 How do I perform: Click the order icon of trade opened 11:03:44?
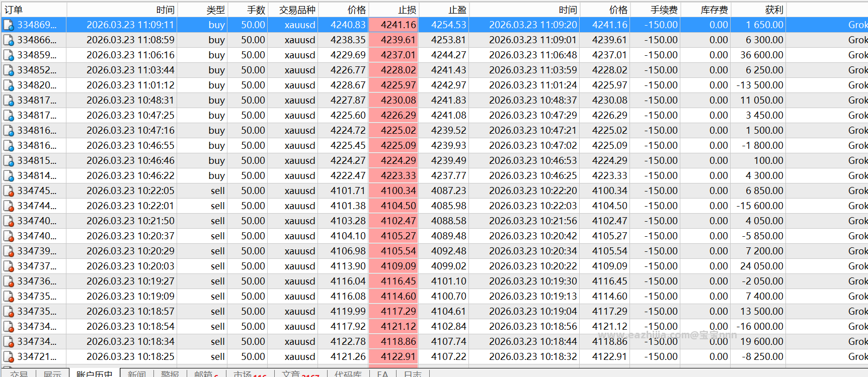(x=9, y=70)
